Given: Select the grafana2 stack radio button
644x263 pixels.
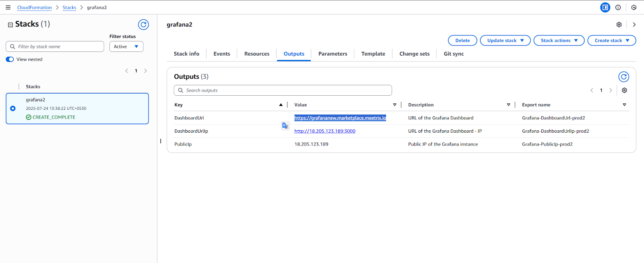Looking at the screenshot, I should (x=13, y=109).
